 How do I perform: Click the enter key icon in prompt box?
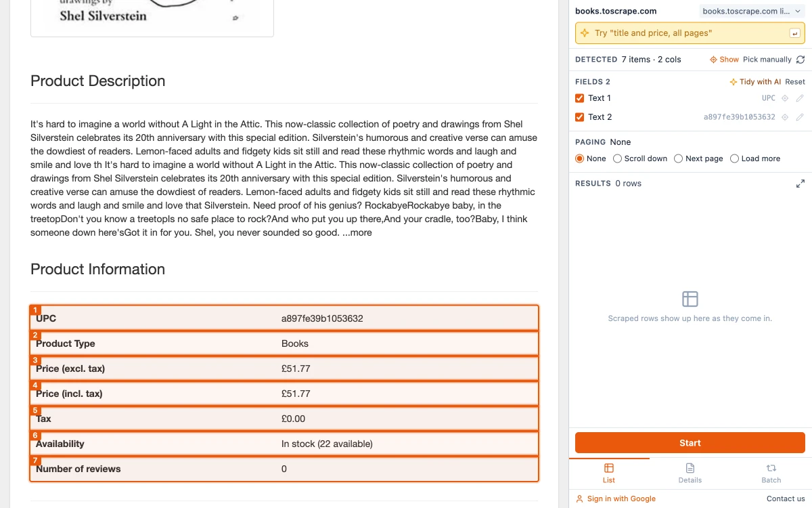coord(794,33)
